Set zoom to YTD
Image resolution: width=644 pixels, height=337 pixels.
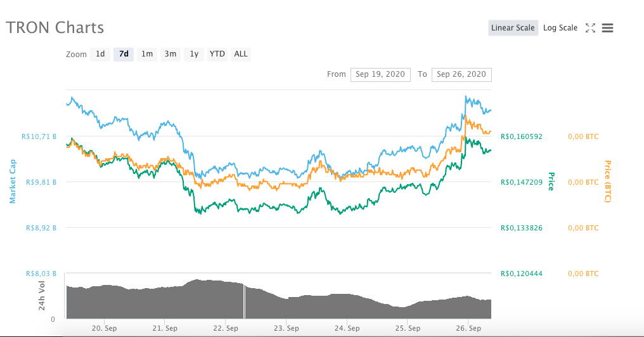coord(217,54)
